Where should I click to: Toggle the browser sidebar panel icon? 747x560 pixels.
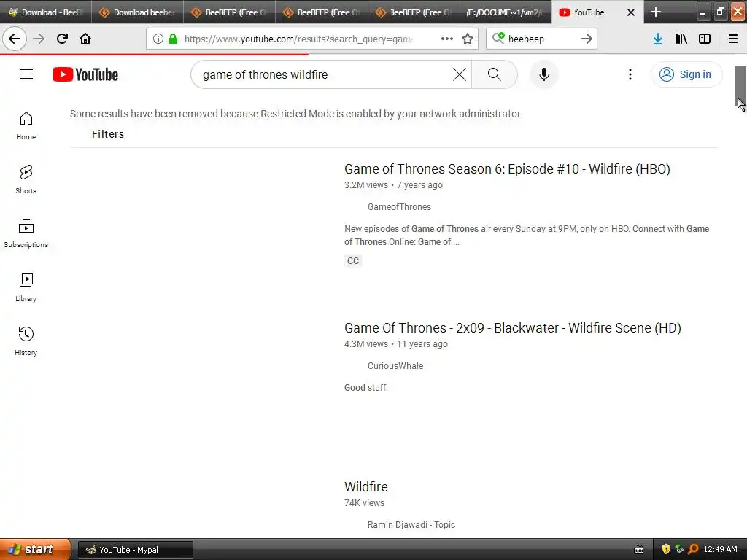click(705, 39)
